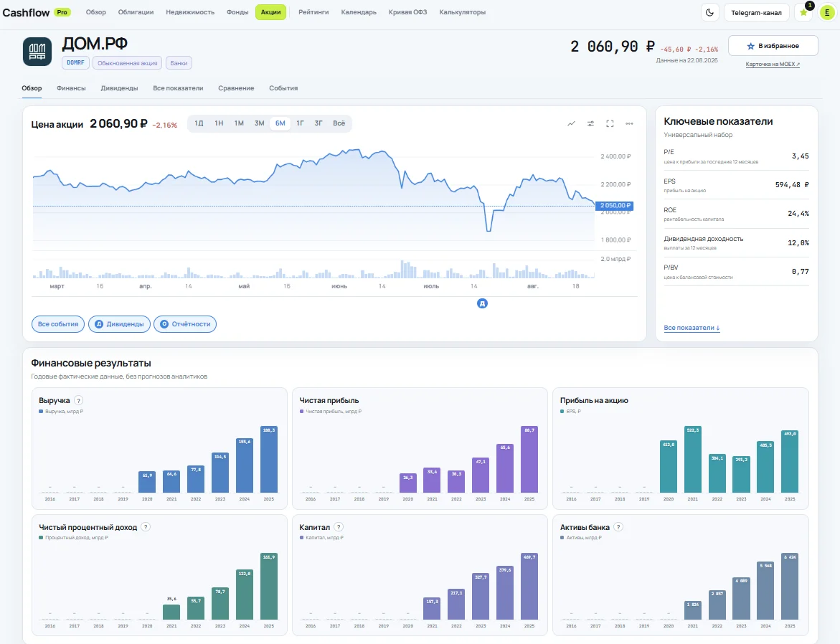Open Фонды section
Screen dimensions: 840x644
tap(237, 12)
